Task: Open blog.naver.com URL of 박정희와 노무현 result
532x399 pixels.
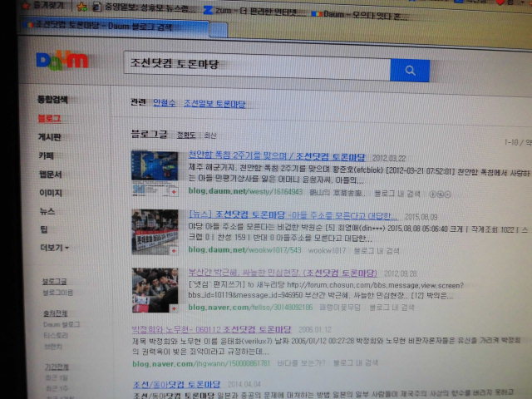Action: (x=201, y=364)
